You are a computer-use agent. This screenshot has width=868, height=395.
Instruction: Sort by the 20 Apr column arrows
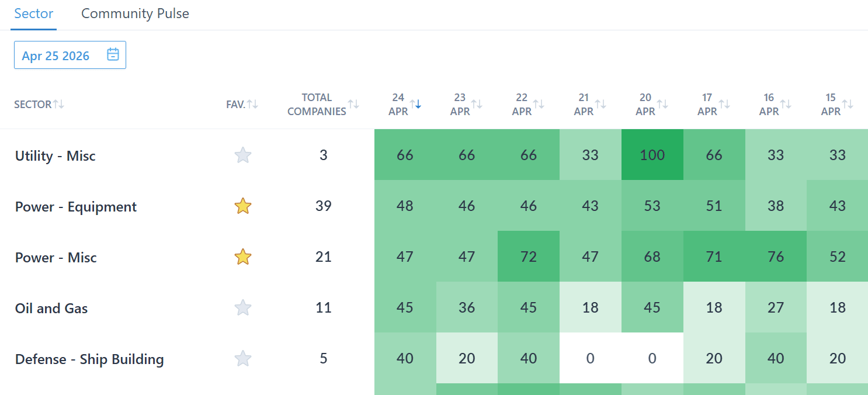click(662, 105)
